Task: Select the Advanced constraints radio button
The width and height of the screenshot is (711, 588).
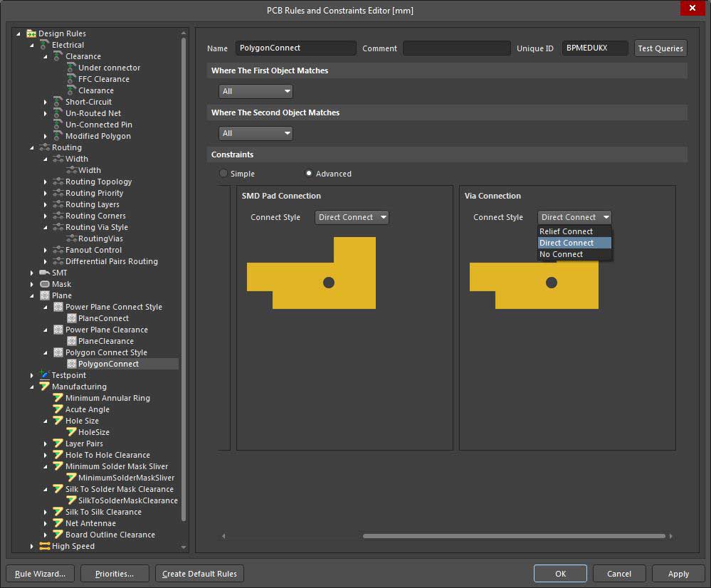Action: [309, 173]
